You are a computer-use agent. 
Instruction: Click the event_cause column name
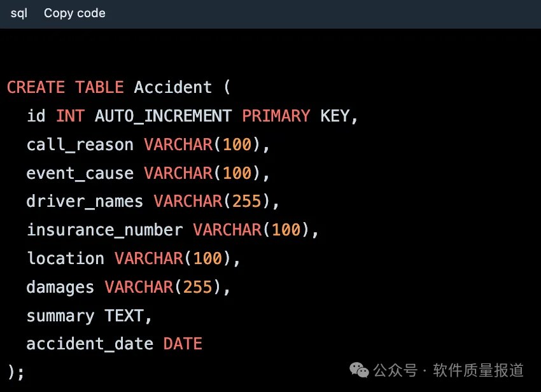coord(80,173)
